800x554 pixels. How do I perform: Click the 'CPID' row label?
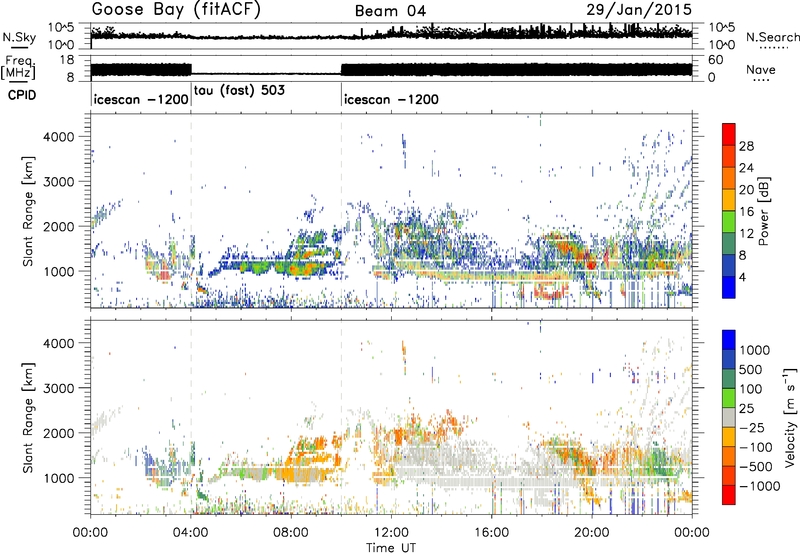pos(22,95)
